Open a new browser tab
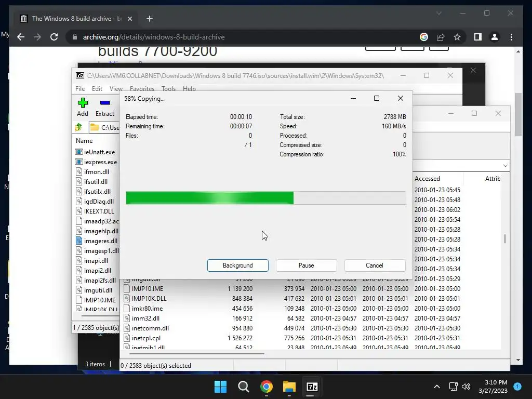The image size is (532, 399). pyautogui.click(x=150, y=19)
